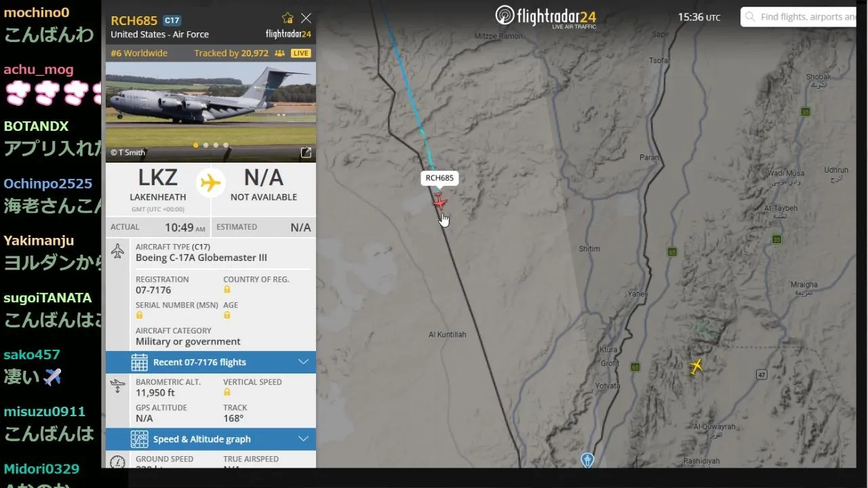
Task: Click the RCH685 map callout label
Action: click(439, 178)
